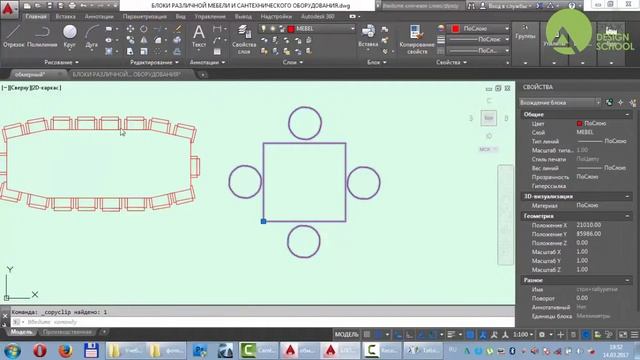Open the object color ПоСлою dropdown
The image size is (640, 360).
coord(507,29)
